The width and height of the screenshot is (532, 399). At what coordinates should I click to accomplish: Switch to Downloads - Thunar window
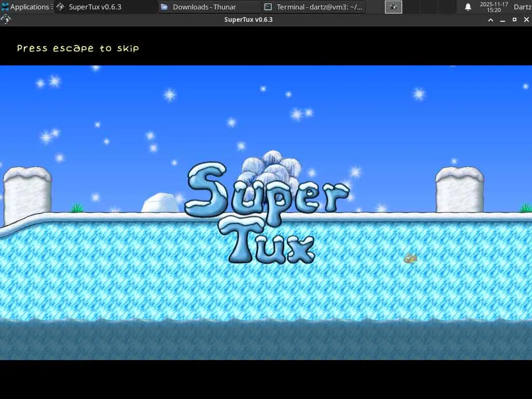click(x=210, y=7)
